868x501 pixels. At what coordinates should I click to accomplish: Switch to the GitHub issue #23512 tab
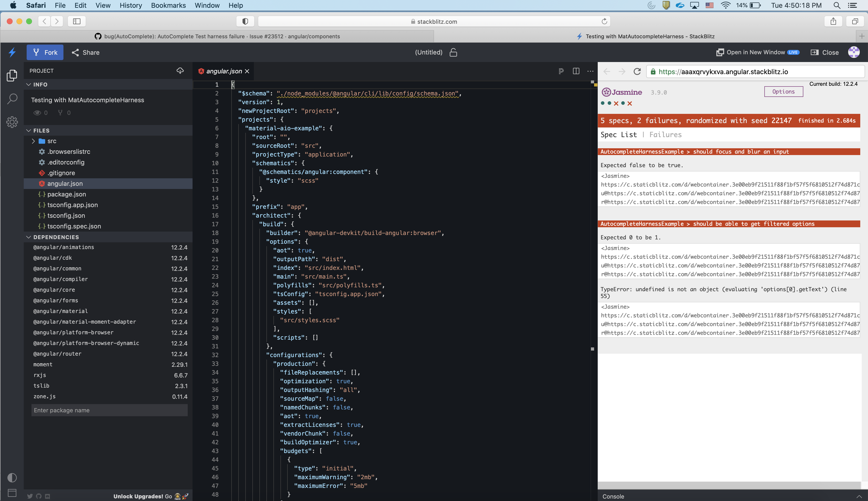click(x=217, y=37)
